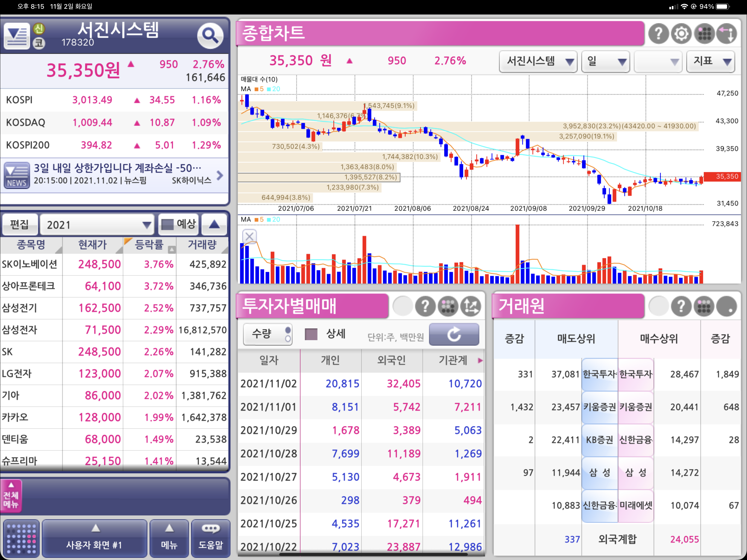Close the volume chart X button
747x560 pixels.
pos(249,237)
